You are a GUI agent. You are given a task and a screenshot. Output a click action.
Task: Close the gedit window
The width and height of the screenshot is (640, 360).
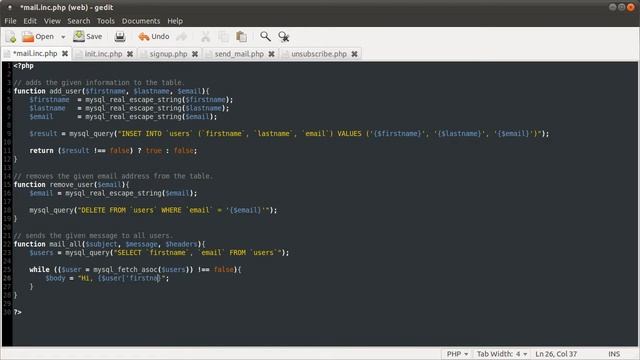coord(631,7)
